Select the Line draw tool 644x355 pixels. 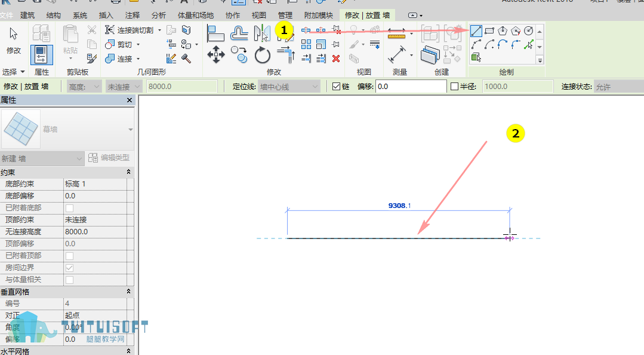click(476, 31)
